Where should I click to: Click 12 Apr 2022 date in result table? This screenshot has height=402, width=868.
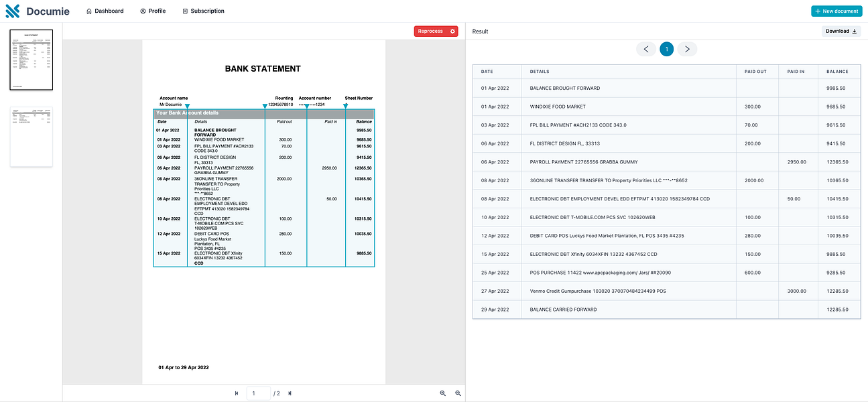coord(495,236)
